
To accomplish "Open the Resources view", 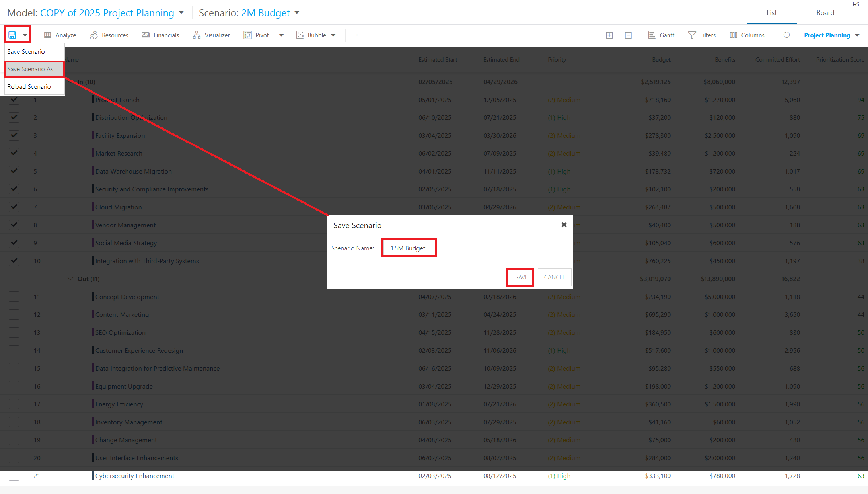I will (x=109, y=35).
